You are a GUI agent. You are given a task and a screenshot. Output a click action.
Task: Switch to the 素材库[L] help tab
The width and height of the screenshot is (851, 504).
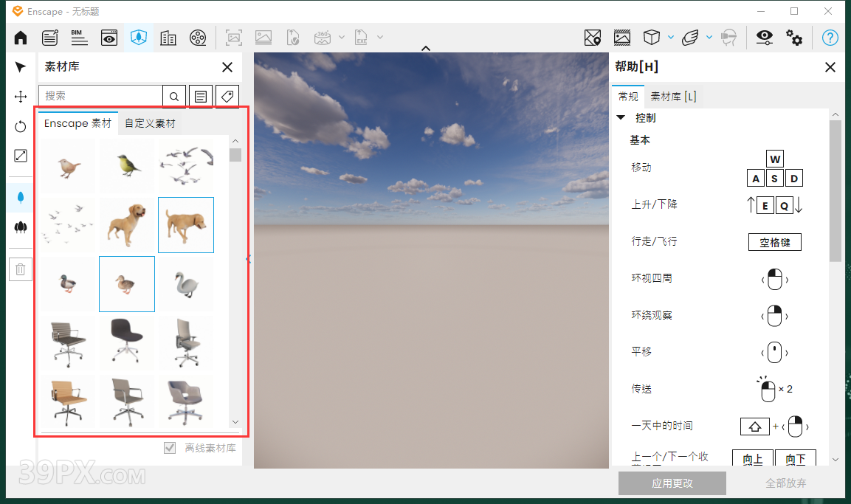[673, 96]
